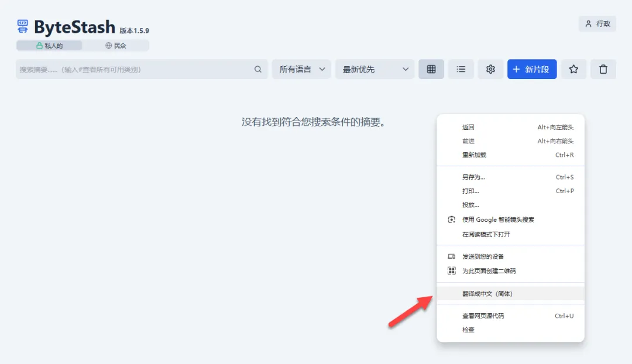Click 为此页面创建二维码 menu item
The height and width of the screenshot is (364, 632).
pyautogui.click(x=489, y=271)
